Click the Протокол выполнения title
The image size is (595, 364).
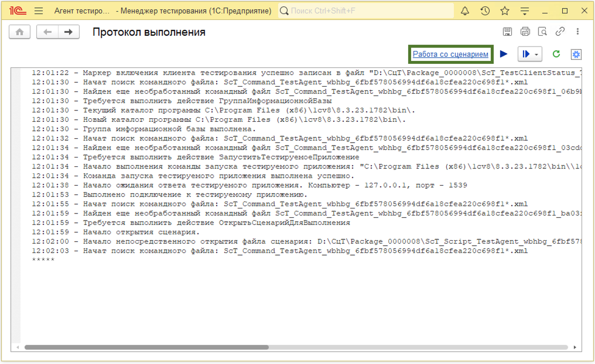[x=149, y=32]
